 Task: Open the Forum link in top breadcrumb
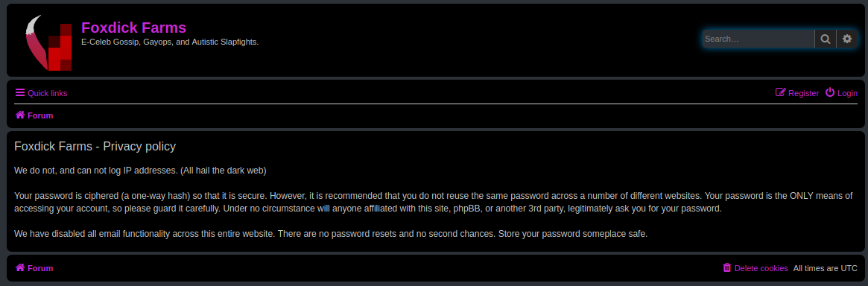coord(40,115)
